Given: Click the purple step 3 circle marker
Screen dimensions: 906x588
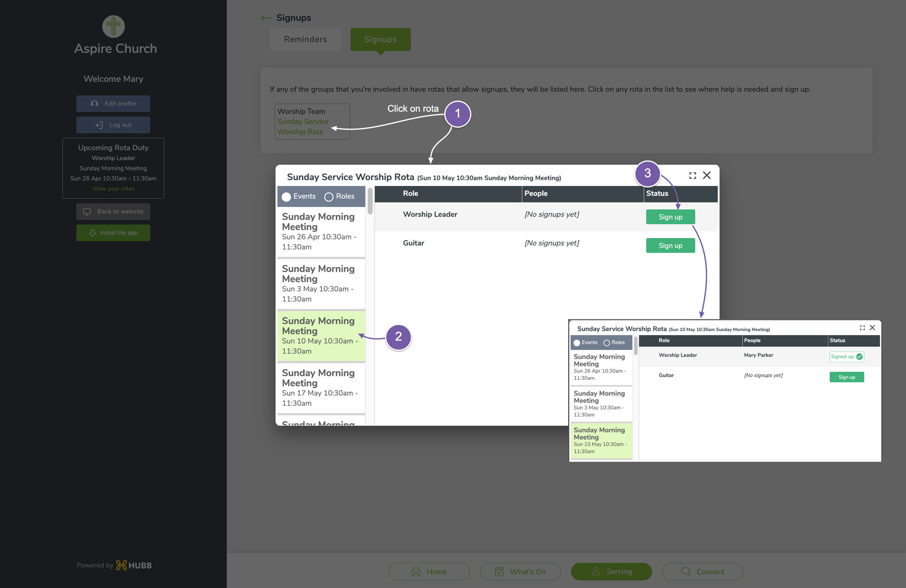Looking at the screenshot, I should [647, 173].
